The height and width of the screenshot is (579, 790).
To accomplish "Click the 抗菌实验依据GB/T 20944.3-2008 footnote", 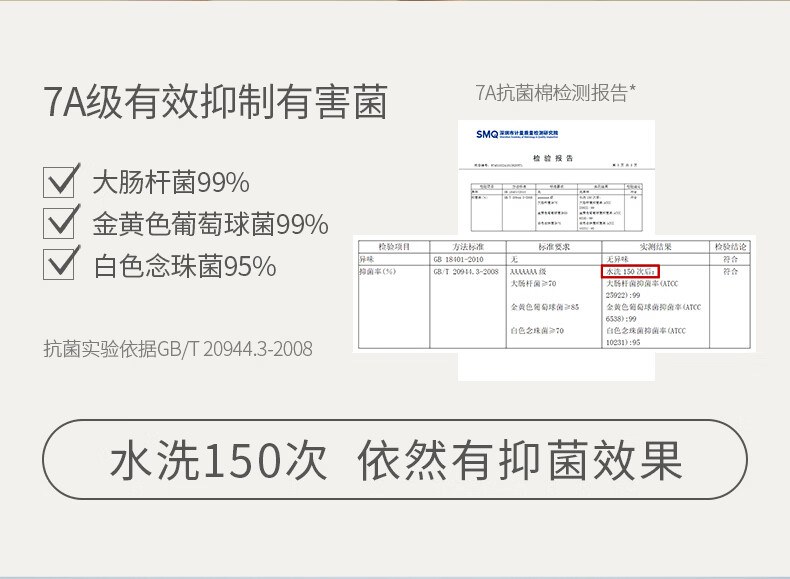I will pos(179,349).
